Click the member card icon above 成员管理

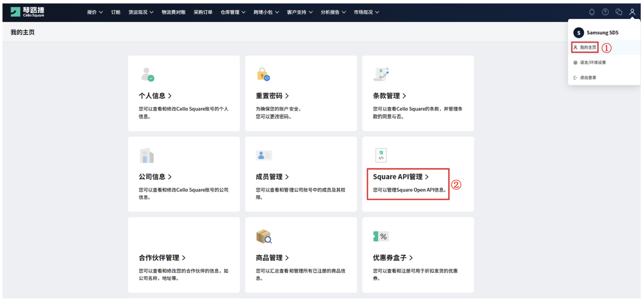point(264,155)
